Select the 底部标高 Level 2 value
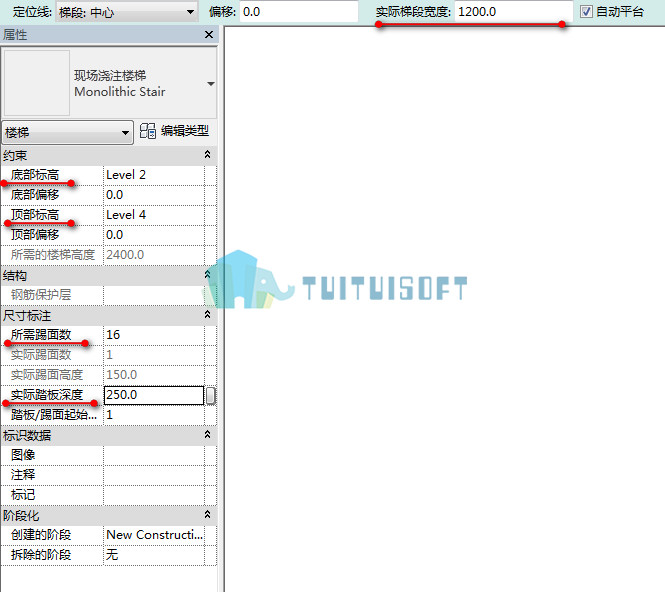This screenshot has width=665, height=592. point(154,175)
